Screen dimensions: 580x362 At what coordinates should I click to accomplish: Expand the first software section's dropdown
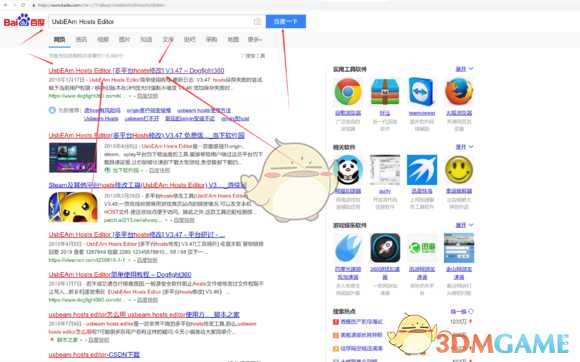tap(465, 69)
